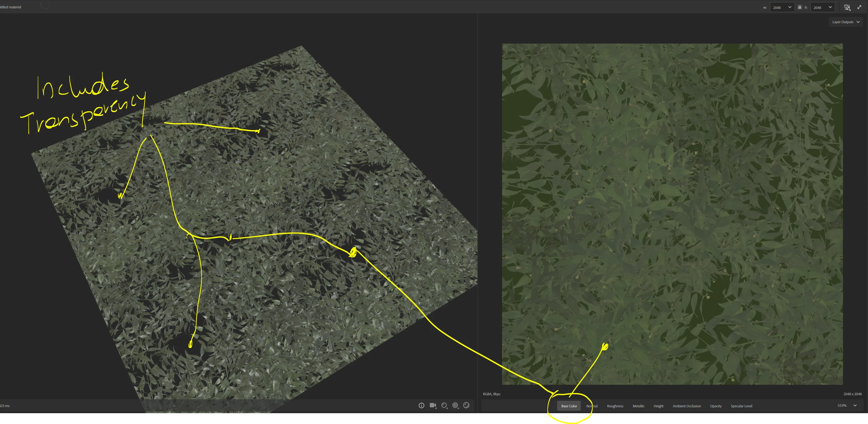Screen dimensions: 868x424
Task: Open the 53.9% zoom level dropdown
Action: [x=847, y=405]
